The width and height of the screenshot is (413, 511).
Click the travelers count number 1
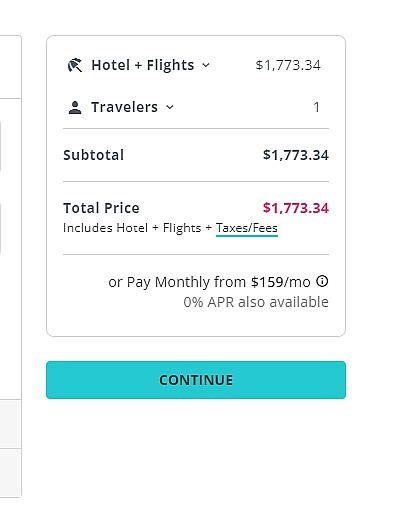click(x=316, y=107)
